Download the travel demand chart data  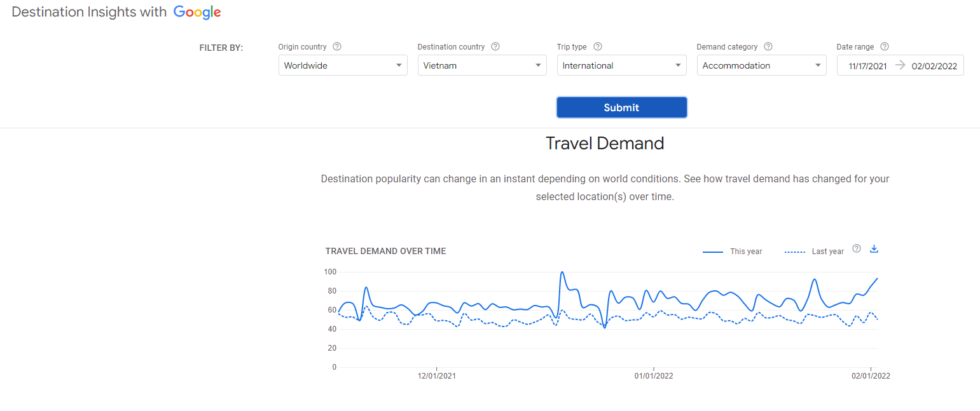click(x=874, y=249)
